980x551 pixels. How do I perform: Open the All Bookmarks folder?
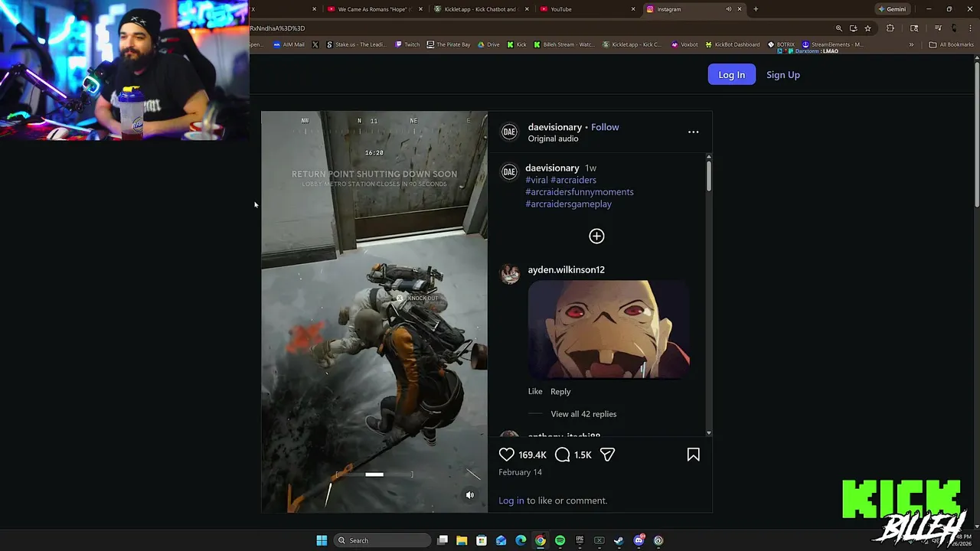pyautogui.click(x=951, y=44)
